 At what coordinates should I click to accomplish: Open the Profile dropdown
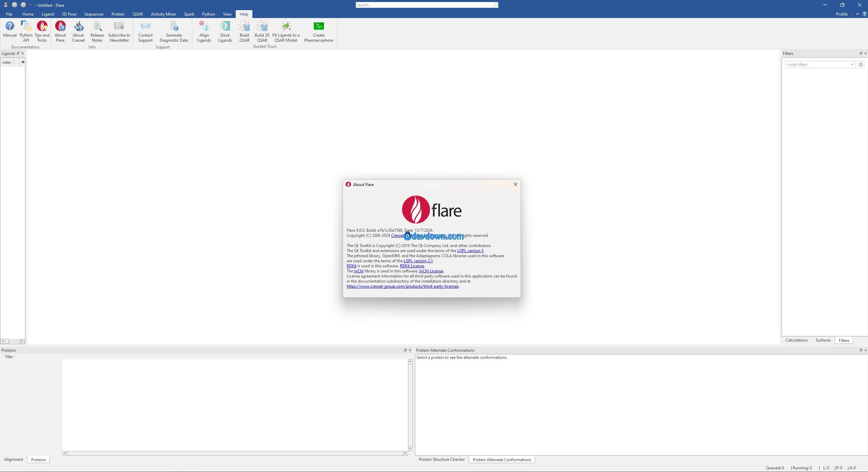[x=844, y=14]
